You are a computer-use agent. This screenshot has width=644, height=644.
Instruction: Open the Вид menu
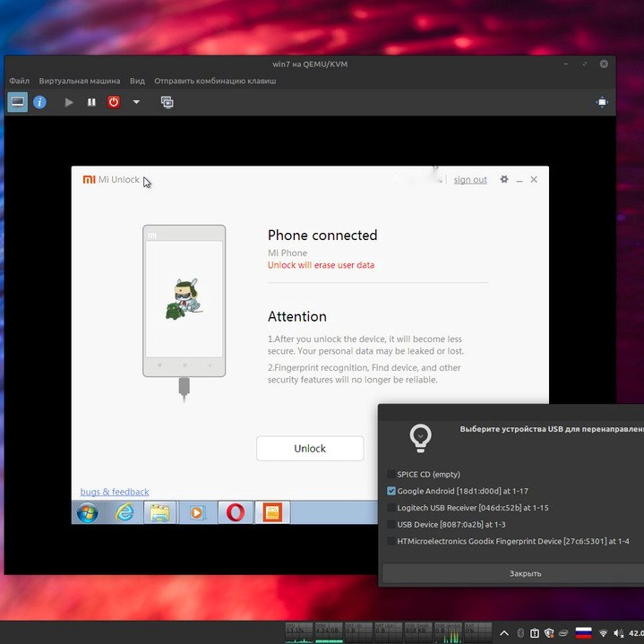tap(137, 81)
